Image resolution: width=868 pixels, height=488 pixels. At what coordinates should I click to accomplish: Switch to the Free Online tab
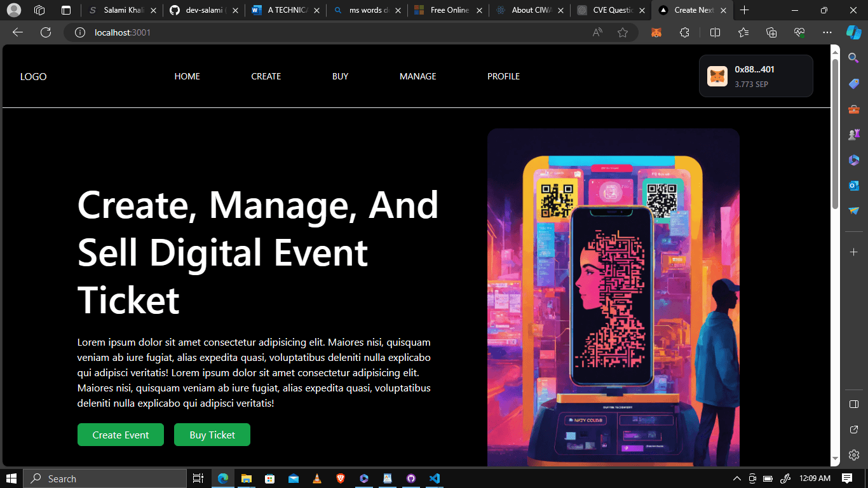click(448, 10)
